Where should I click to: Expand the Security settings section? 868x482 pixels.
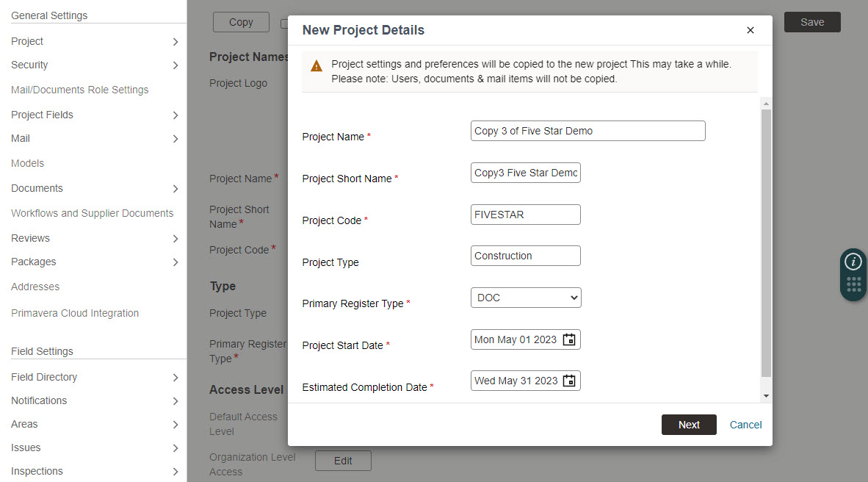click(94, 65)
